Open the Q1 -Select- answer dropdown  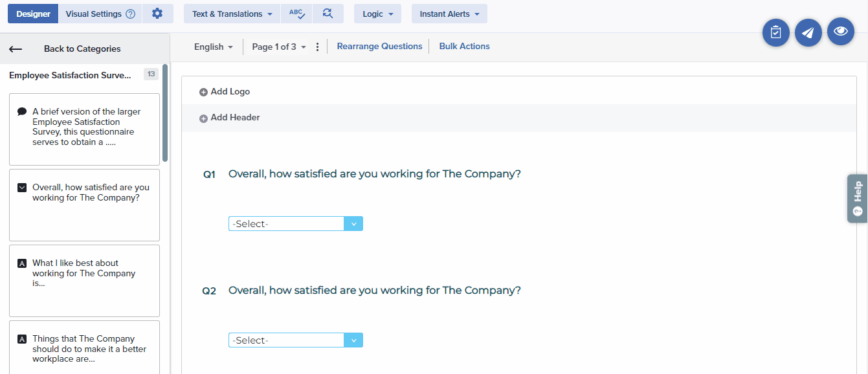click(x=295, y=224)
